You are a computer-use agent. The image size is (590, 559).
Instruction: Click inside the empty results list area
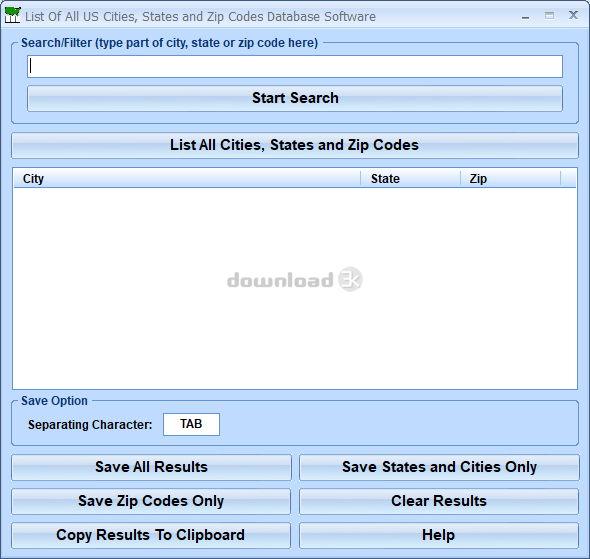click(x=295, y=288)
